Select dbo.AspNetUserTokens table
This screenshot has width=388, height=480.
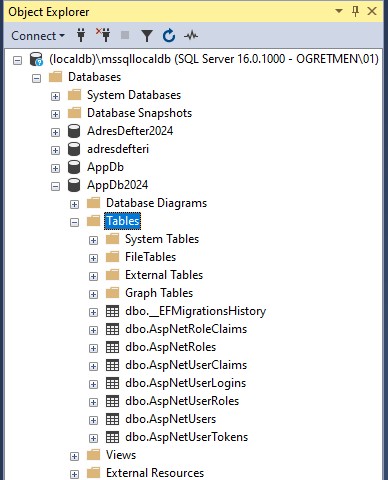tap(186, 437)
